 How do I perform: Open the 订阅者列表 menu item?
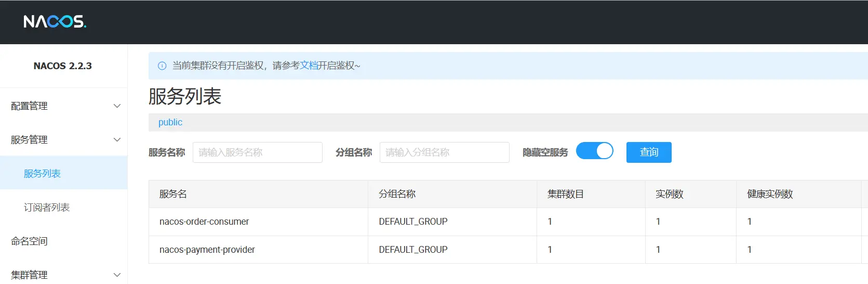coord(47,208)
